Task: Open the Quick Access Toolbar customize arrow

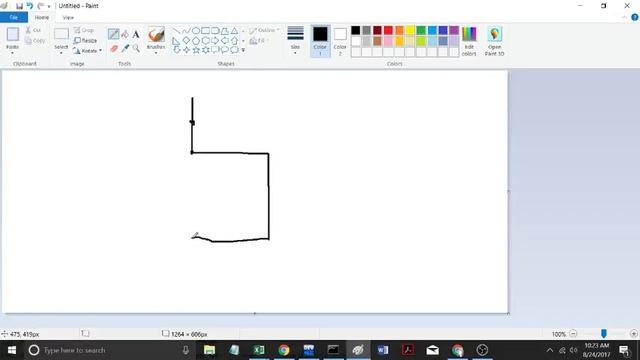Action: pyautogui.click(x=49, y=7)
